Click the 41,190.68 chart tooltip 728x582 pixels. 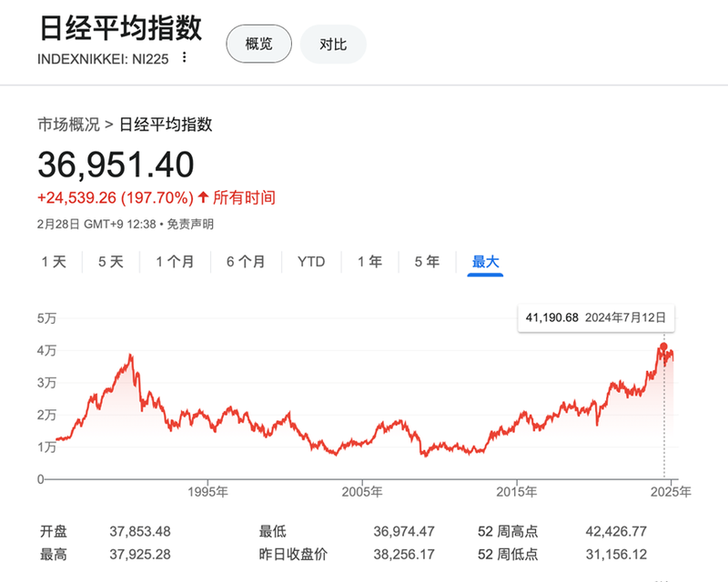[596, 318]
